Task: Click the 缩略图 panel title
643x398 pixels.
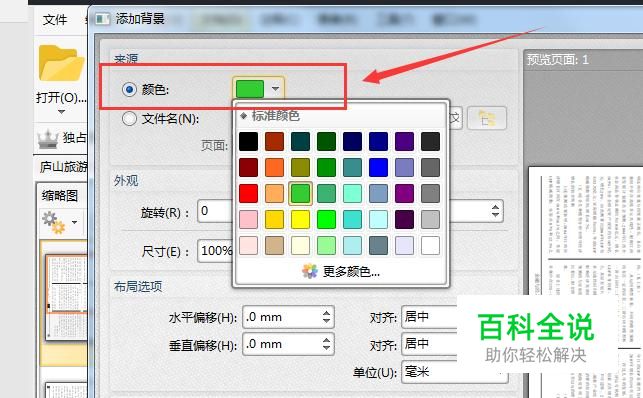Action: coord(59,196)
